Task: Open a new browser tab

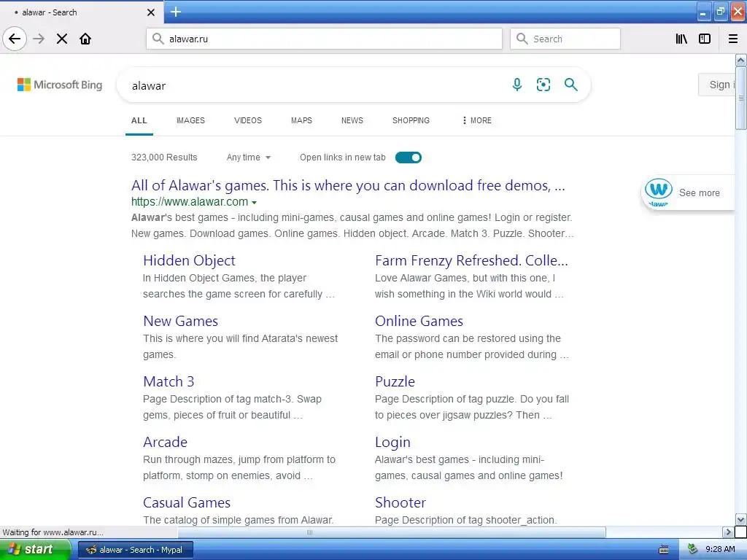Action: [x=176, y=12]
